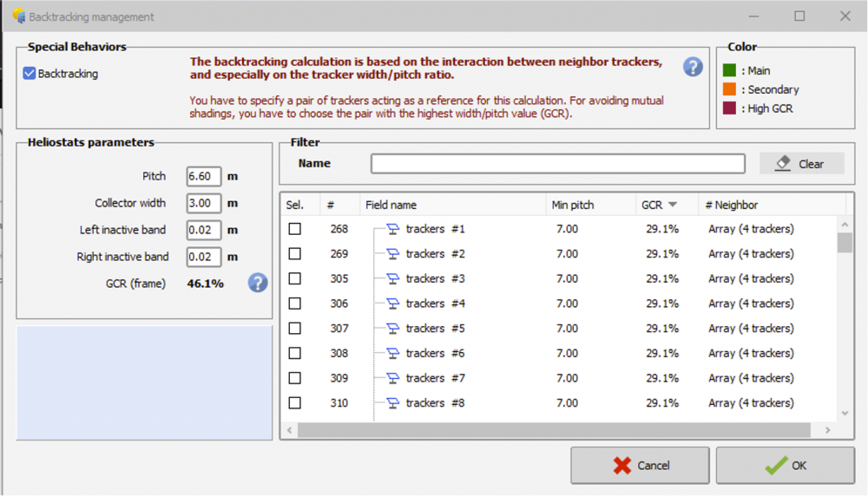Screen dimensions: 868x496
Task: Click the Min pitch column header
Action: click(573, 206)
